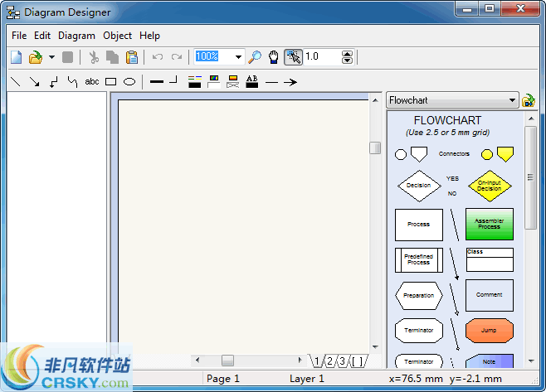The width and height of the screenshot is (546, 392).
Task: Open the gradient color picker
Action: (233, 82)
